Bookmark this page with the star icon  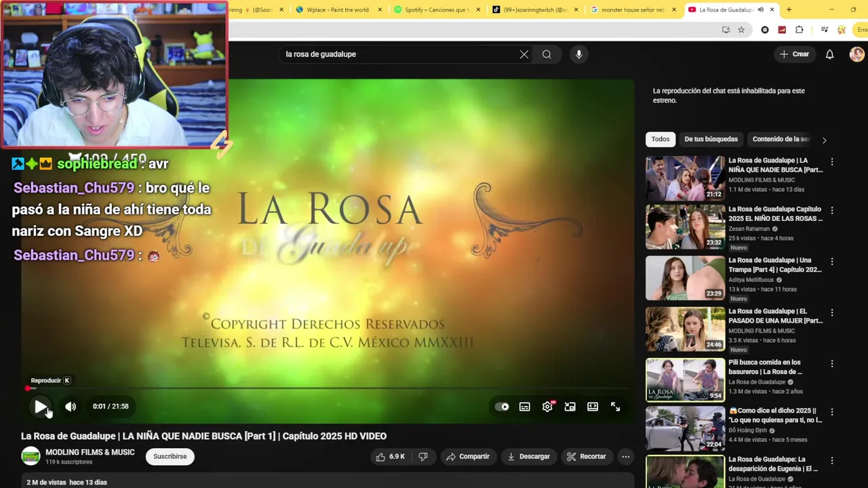click(741, 30)
